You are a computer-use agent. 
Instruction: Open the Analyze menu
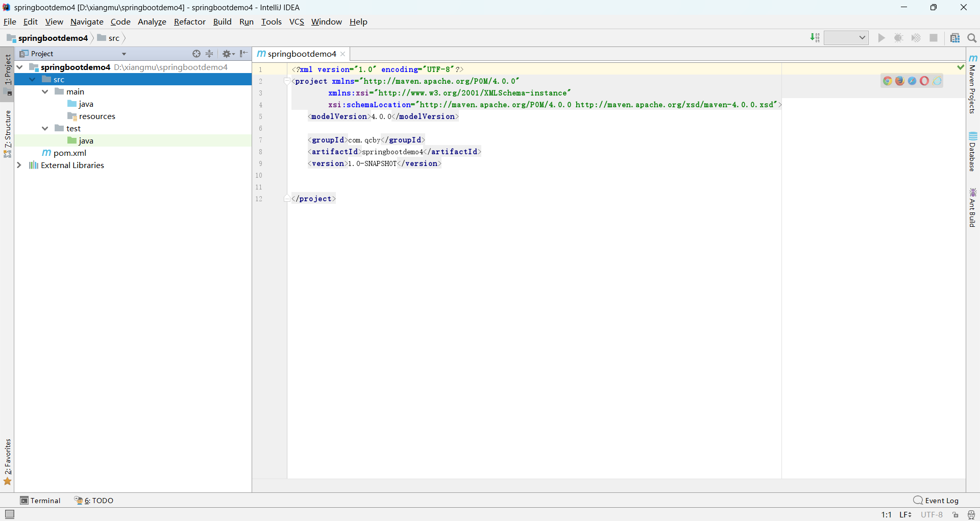(152, 21)
